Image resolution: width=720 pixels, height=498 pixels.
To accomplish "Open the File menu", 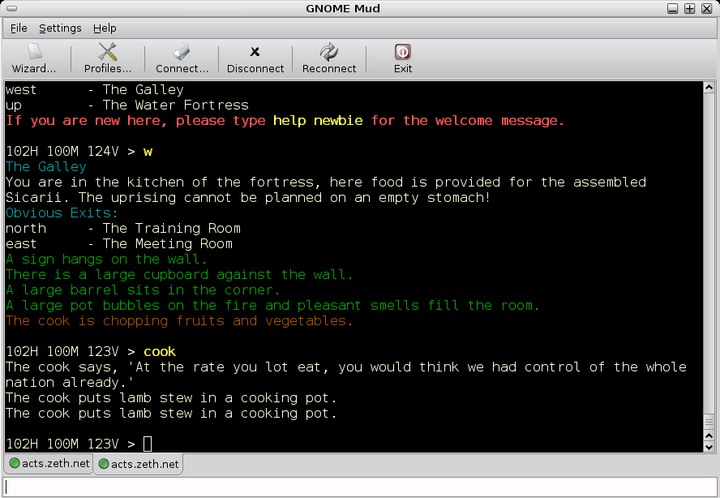I will pyautogui.click(x=19, y=28).
